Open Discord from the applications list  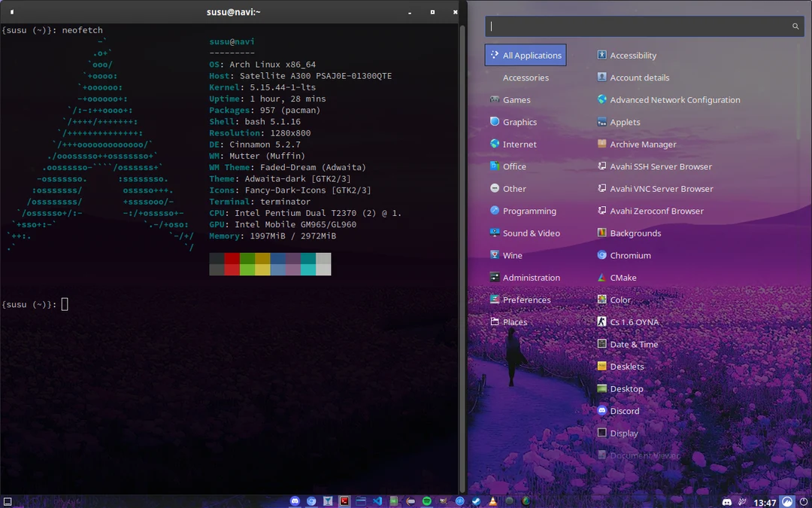(624, 411)
